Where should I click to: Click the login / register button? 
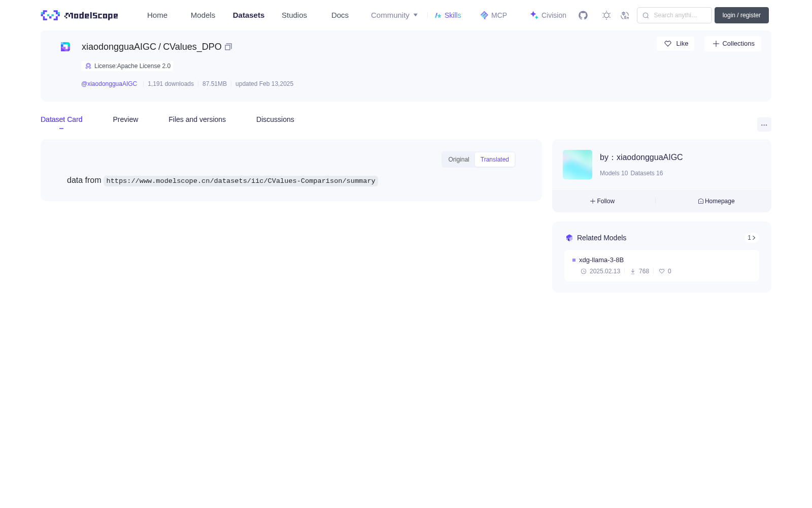[x=741, y=15]
